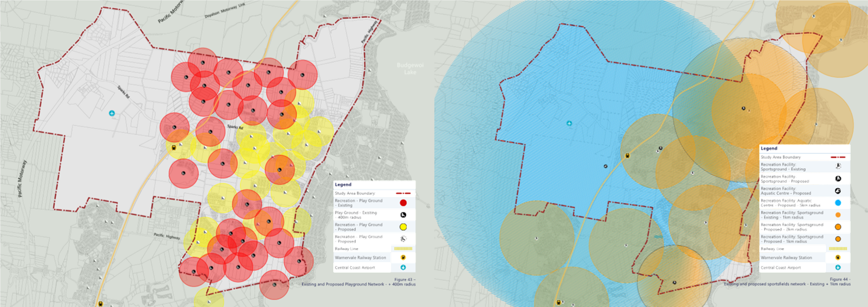Click Figure 44 legend Railway Line swatch
Viewport: 868px width, 307px height.
838,249
